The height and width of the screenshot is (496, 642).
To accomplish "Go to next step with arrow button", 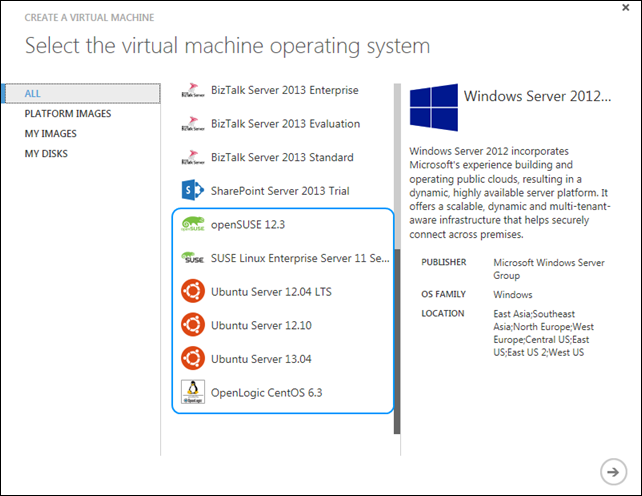I will click(611, 471).
